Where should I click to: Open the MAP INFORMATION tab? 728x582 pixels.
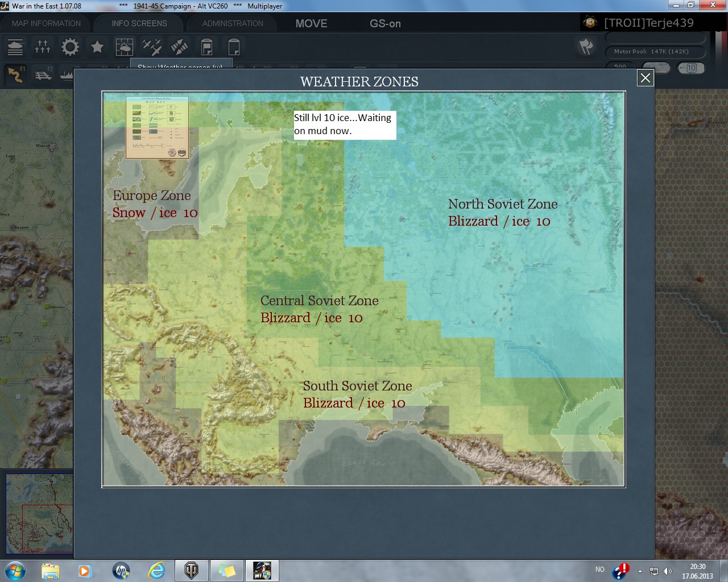tap(46, 23)
